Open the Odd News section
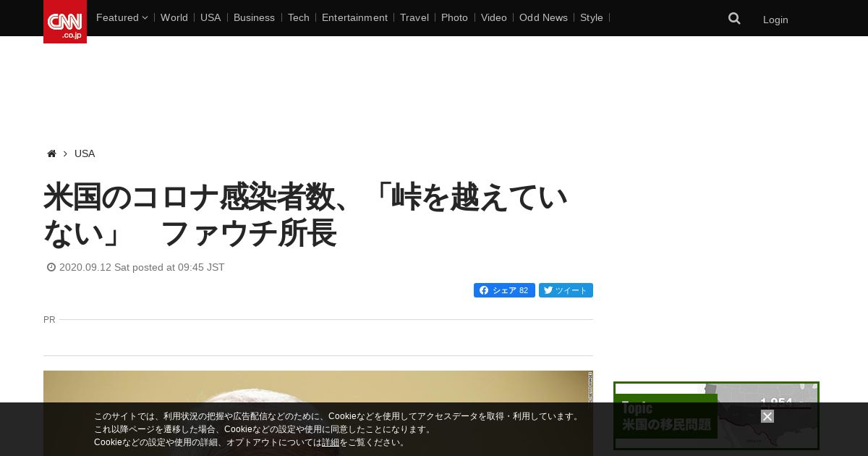 [x=543, y=17]
